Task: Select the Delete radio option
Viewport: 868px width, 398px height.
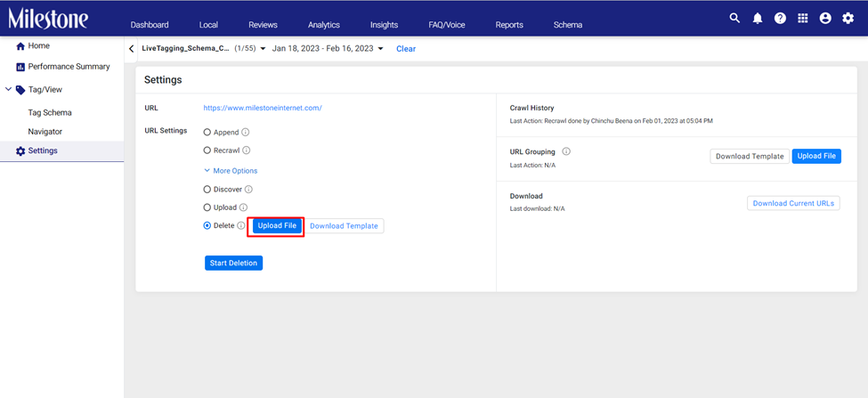Action: tap(207, 226)
